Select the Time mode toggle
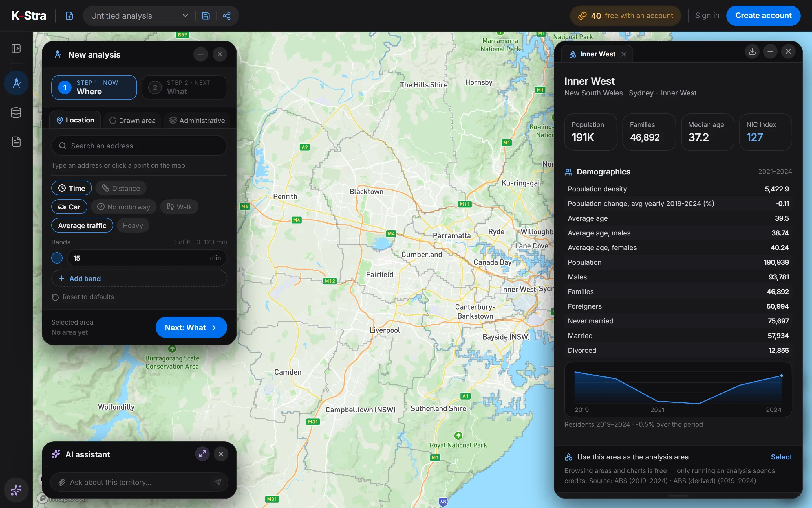 pos(71,188)
